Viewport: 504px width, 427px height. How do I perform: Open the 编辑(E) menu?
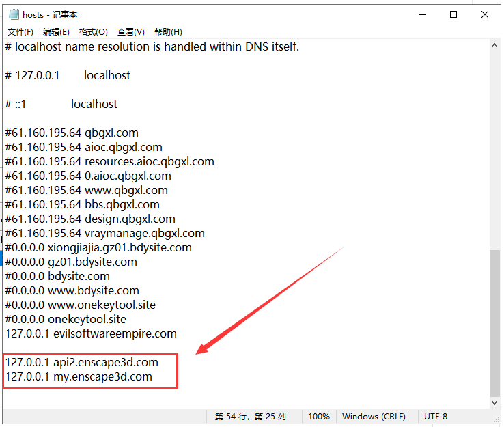pyautogui.click(x=56, y=32)
